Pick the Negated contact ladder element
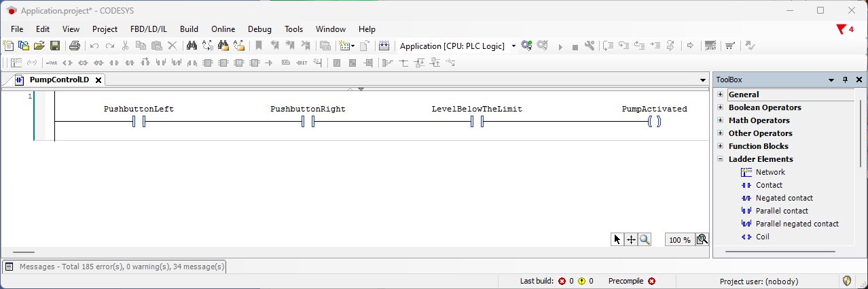This screenshot has height=289, width=868. coord(784,198)
